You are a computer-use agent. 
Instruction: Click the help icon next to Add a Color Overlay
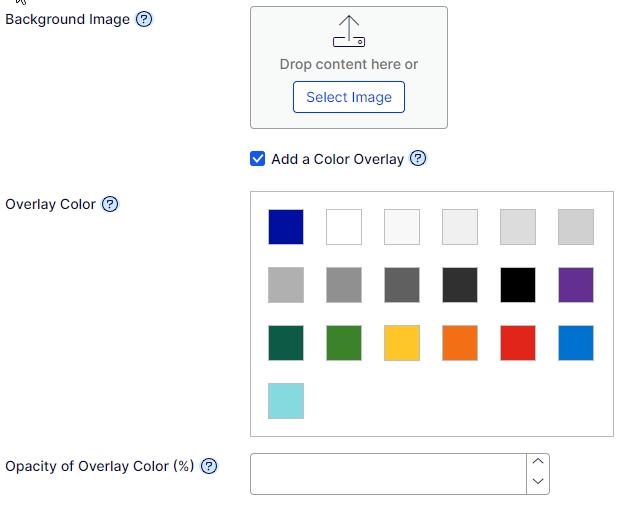point(419,159)
